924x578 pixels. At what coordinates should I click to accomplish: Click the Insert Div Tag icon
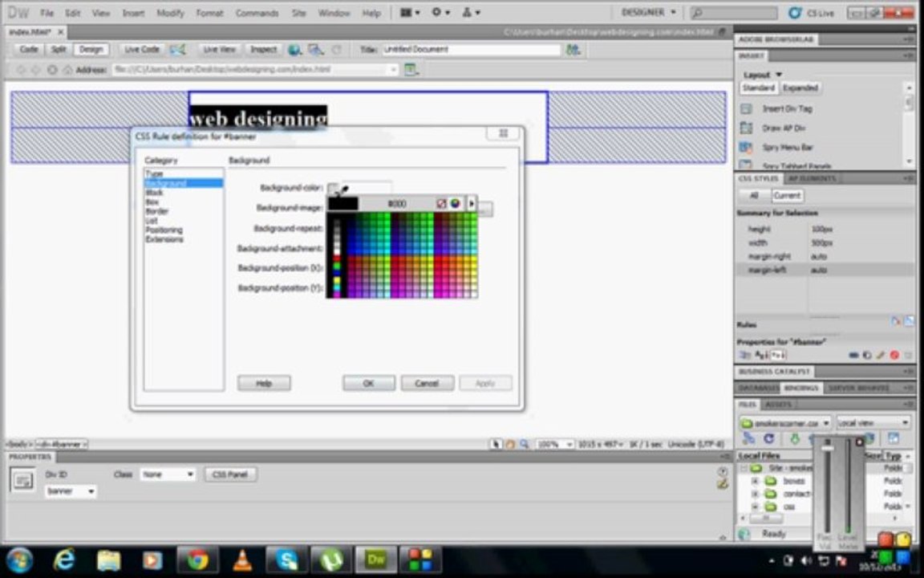pyautogui.click(x=746, y=109)
